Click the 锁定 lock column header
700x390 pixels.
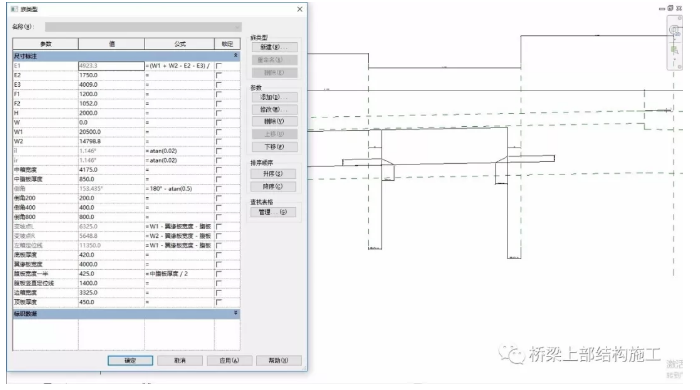[x=227, y=44]
